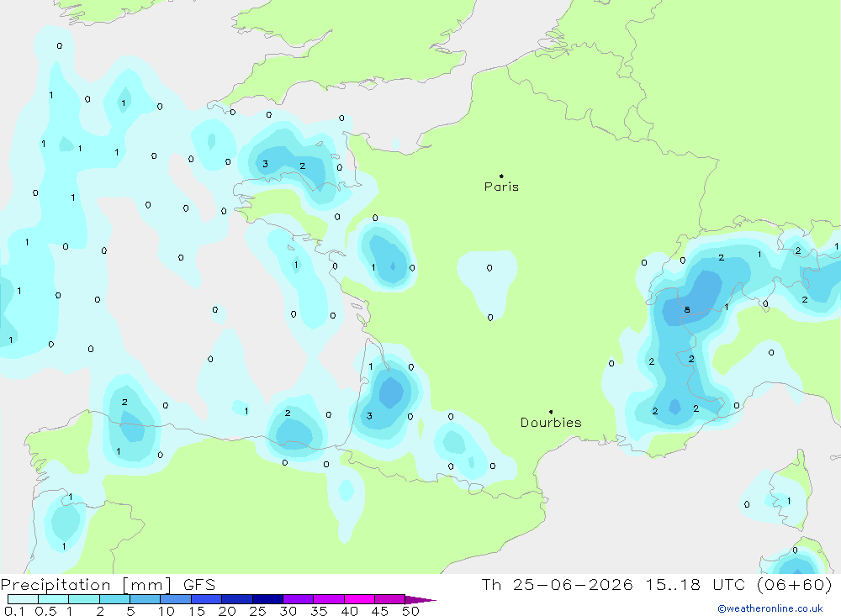Click the '10' legend scale label
The image size is (841, 616).
coord(166,611)
